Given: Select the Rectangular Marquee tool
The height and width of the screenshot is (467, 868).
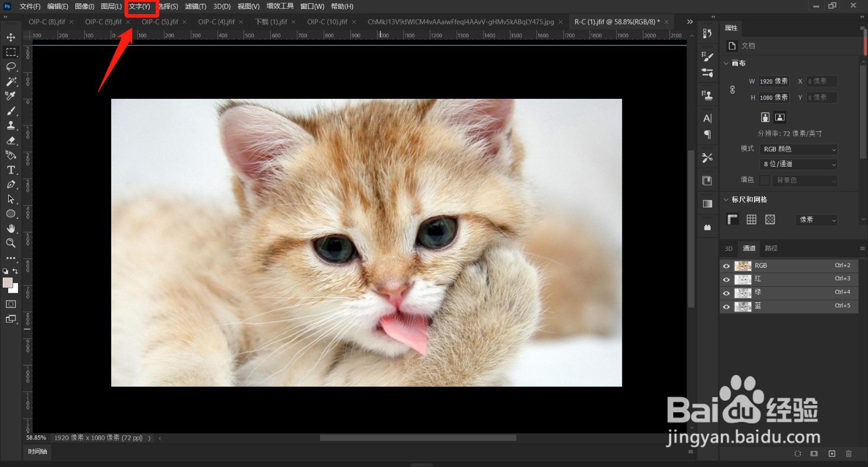Looking at the screenshot, I should coord(11,52).
